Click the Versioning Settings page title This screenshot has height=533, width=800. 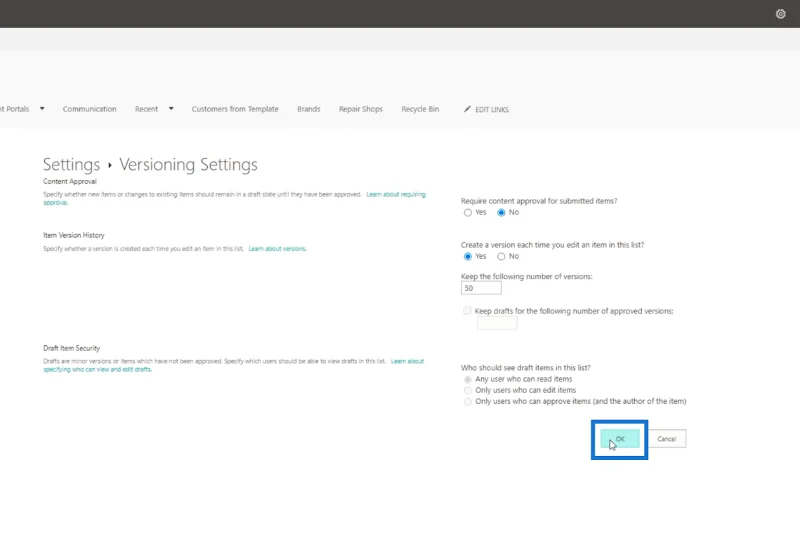pyautogui.click(x=188, y=164)
